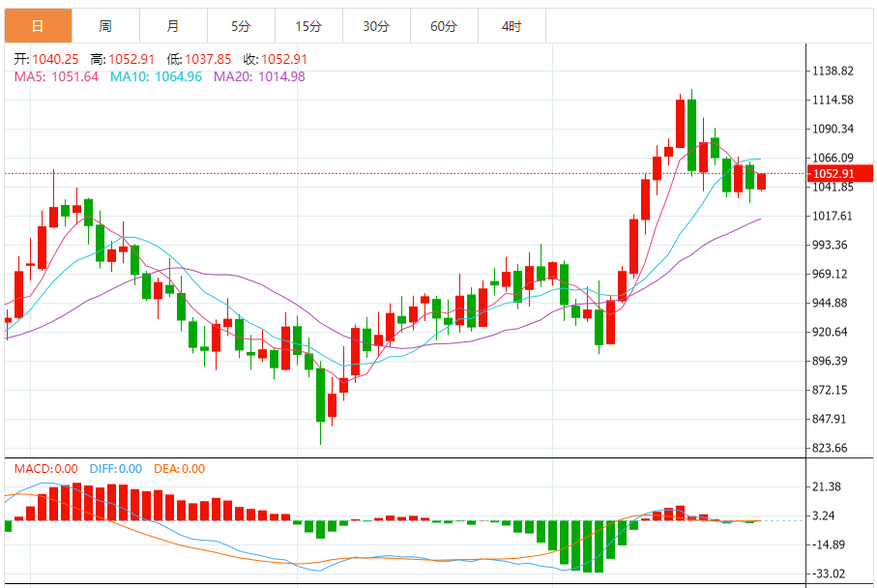Click the 920.64 price axis label
This screenshot has width=877, height=588.
click(830, 333)
